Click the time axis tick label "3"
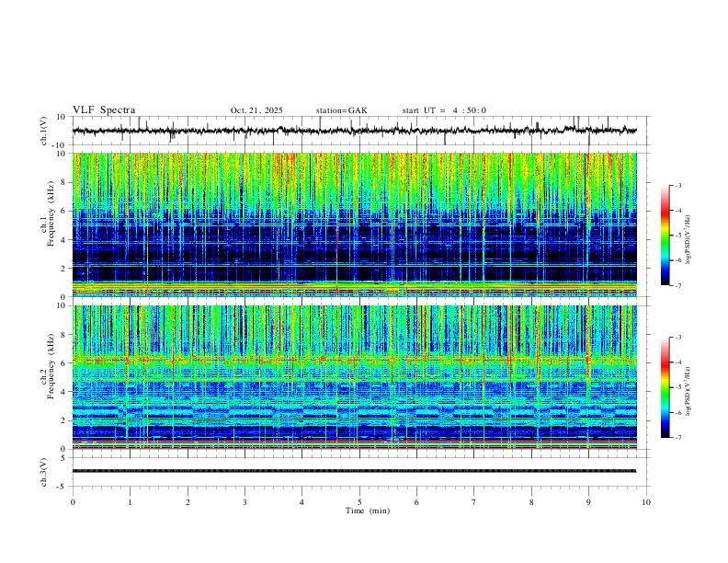The height and width of the screenshot is (563, 728). 245,502
